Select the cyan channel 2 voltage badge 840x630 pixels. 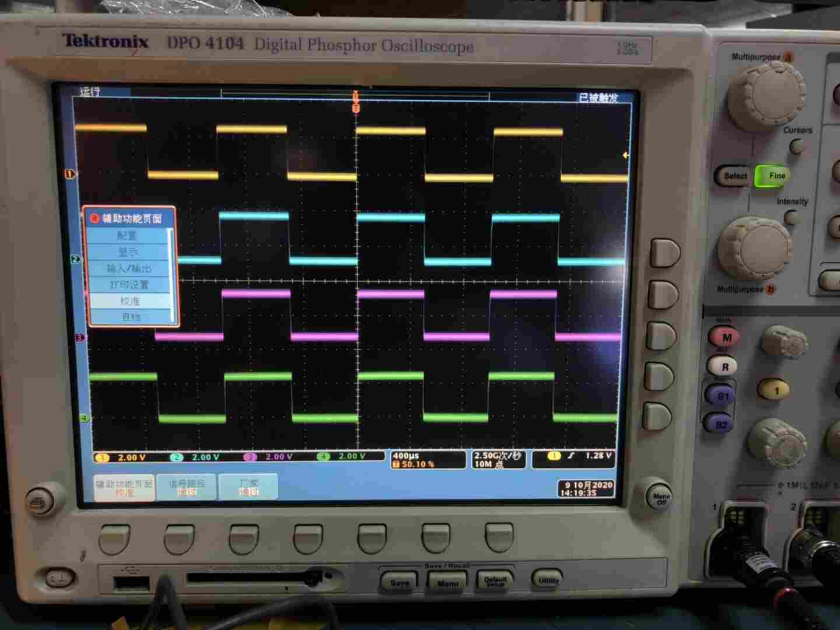pos(192,457)
